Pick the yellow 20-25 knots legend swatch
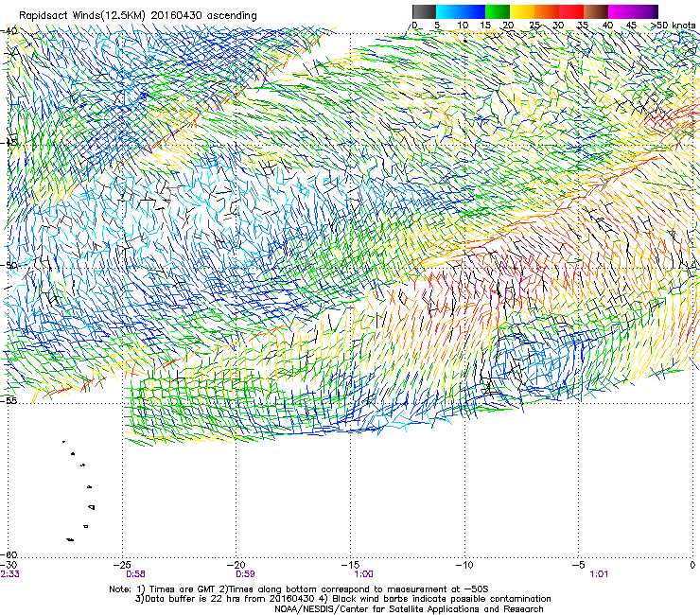 [522, 11]
